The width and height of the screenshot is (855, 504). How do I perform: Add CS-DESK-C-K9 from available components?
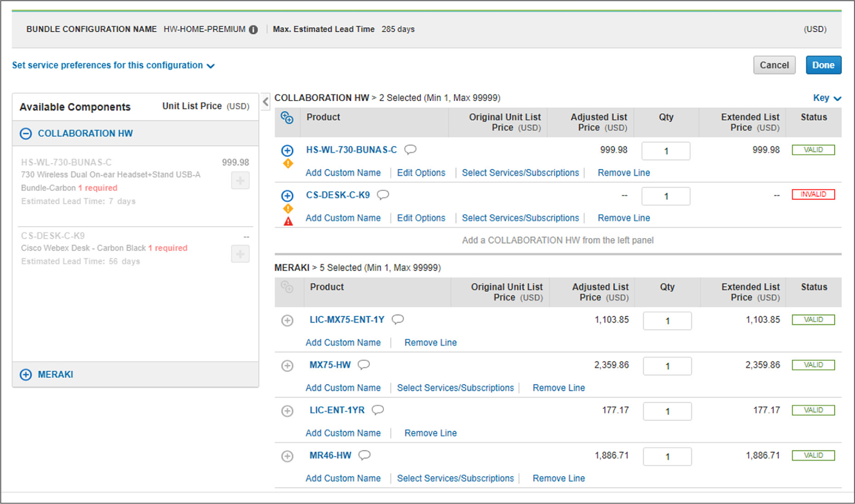(240, 254)
